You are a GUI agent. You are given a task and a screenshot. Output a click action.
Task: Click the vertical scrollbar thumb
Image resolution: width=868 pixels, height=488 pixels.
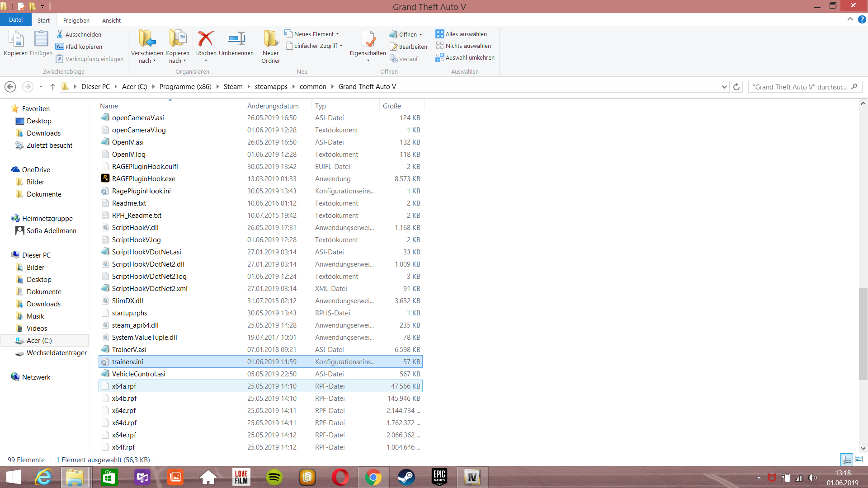863,334
